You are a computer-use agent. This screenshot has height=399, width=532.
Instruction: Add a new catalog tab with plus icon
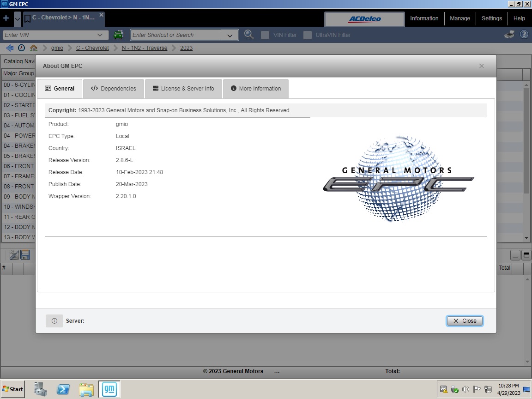click(6, 18)
